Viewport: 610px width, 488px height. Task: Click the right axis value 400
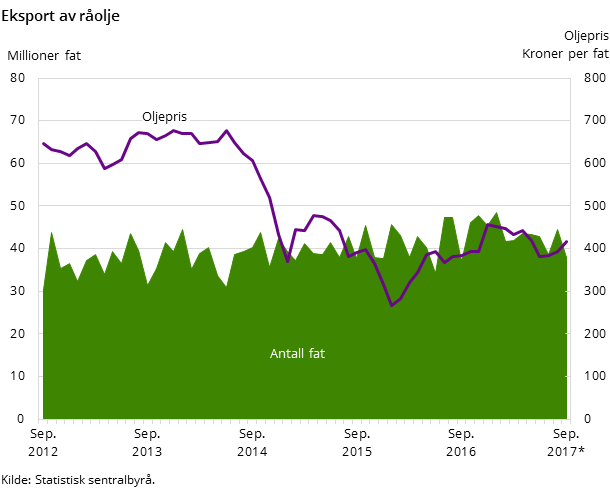(x=595, y=248)
